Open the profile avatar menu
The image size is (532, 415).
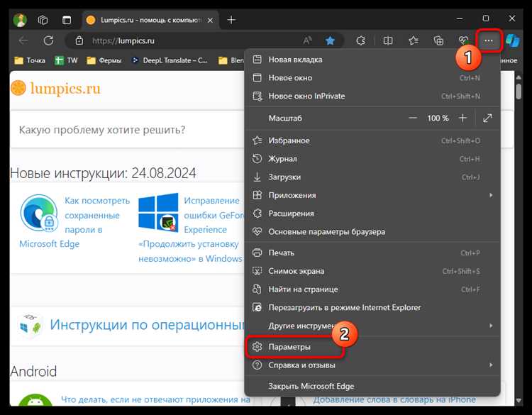pyautogui.click(x=20, y=20)
